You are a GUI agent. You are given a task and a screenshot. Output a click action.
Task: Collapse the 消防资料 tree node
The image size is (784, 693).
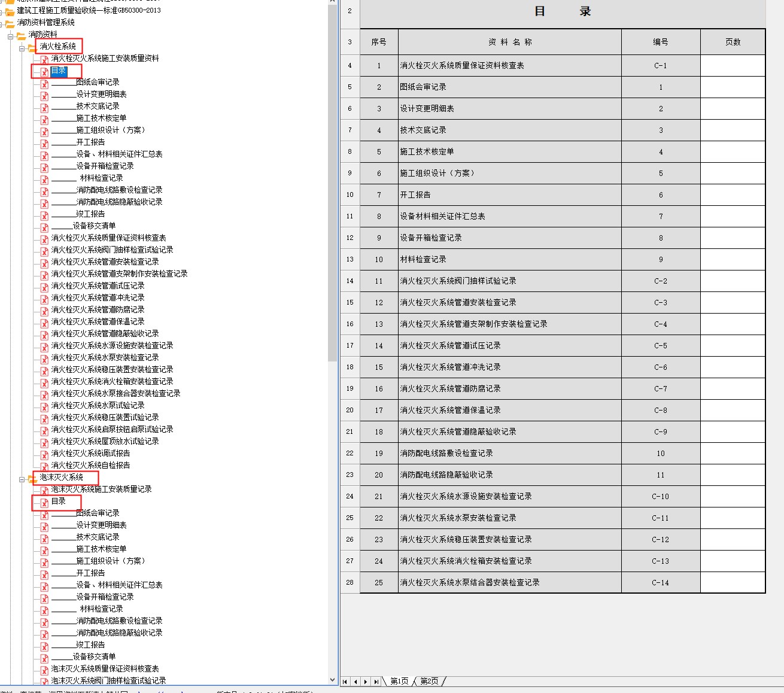click(11, 37)
